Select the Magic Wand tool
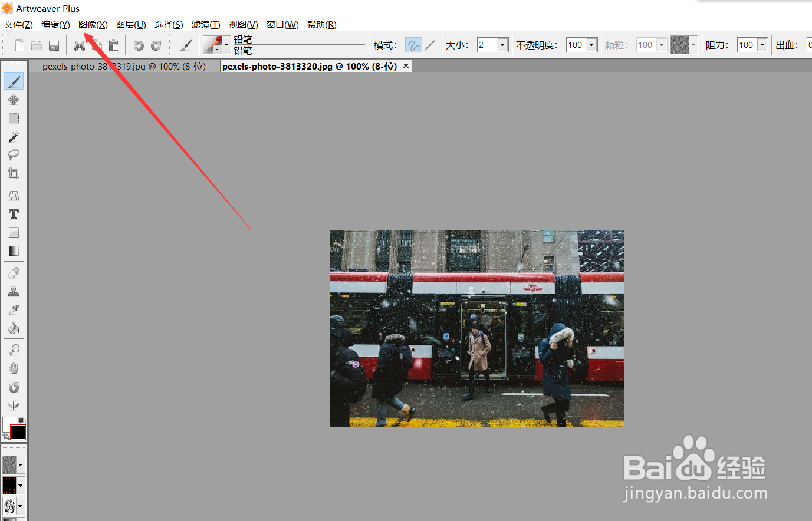812x521 pixels. (14, 137)
